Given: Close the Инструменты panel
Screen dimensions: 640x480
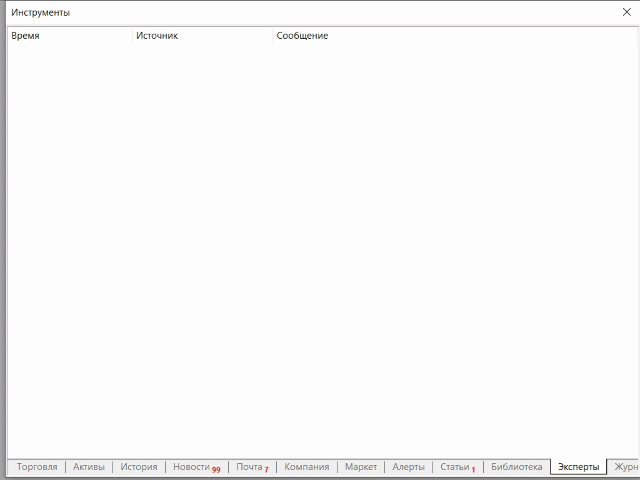Looking at the screenshot, I should tap(627, 12).
